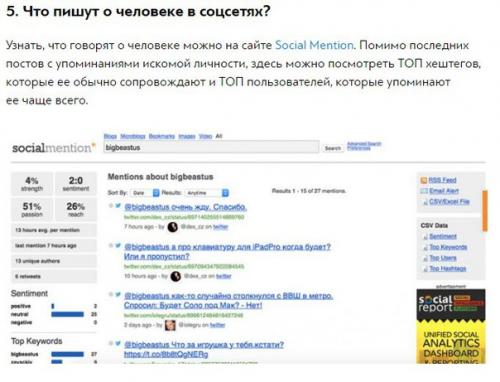Switch to the Blogs tab
This screenshot has width=500, height=382.
(x=110, y=136)
